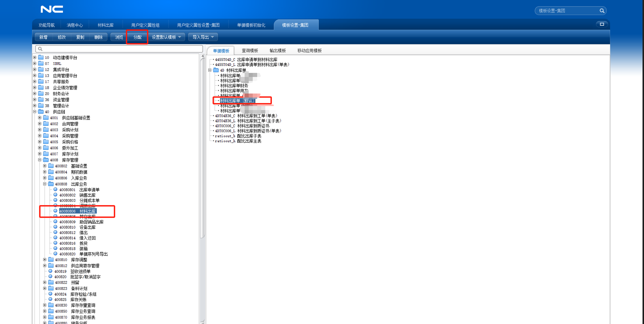Select 4007 库存计划 tree label
This screenshot has width=644, height=324.
64,154
